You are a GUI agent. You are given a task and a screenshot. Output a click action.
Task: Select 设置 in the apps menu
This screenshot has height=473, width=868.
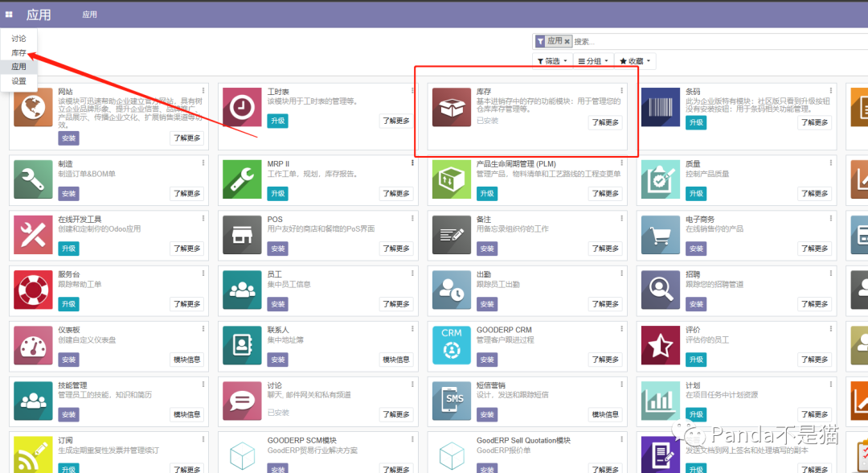tap(18, 81)
